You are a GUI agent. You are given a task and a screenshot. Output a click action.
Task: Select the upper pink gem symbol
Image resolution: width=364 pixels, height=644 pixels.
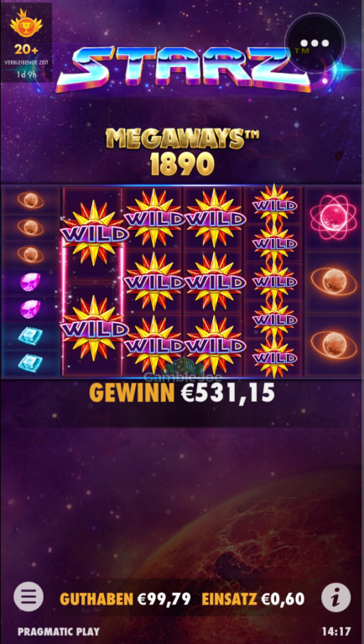pyautogui.click(x=30, y=282)
